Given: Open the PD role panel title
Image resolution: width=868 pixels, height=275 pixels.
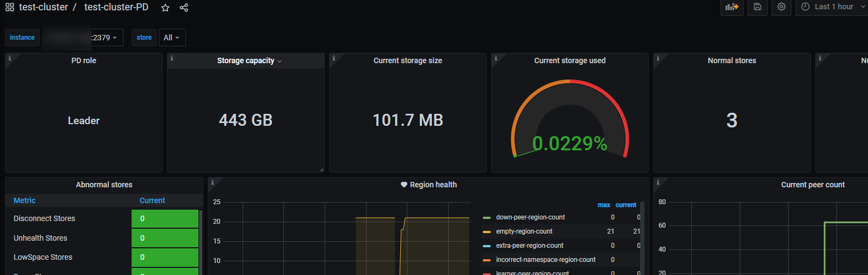Looking at the screenshot, I should tap(84, 60).
